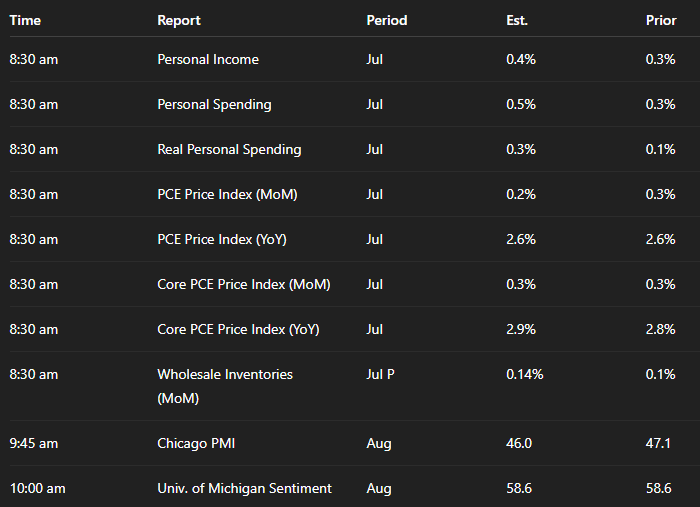
Task: Click the 47.1 Chicago PMI prior value
Action: pos(658,444)
